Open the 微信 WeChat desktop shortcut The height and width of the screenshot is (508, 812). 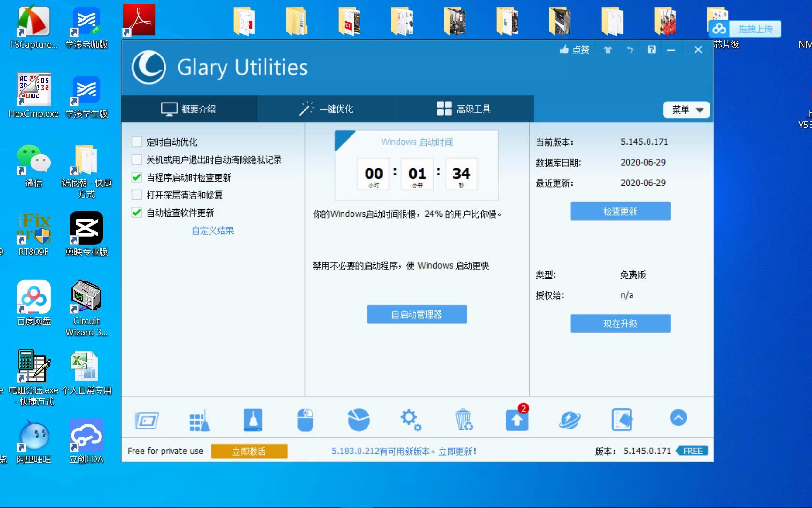point(33,166)
